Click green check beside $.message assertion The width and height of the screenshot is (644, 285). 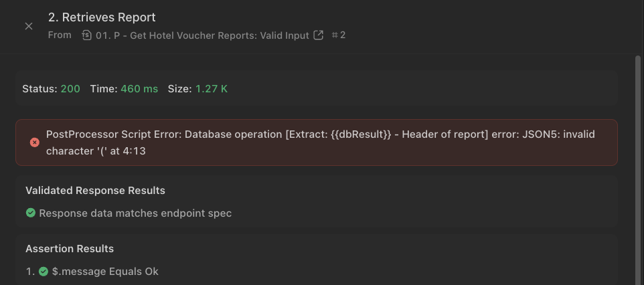pos(44,272)
